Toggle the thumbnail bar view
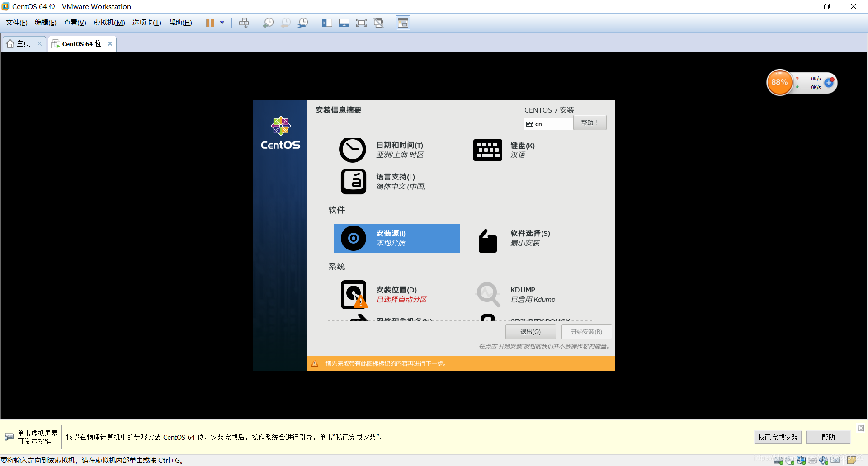868x466 pixels. pyautogui.click(x=344, y=23)
